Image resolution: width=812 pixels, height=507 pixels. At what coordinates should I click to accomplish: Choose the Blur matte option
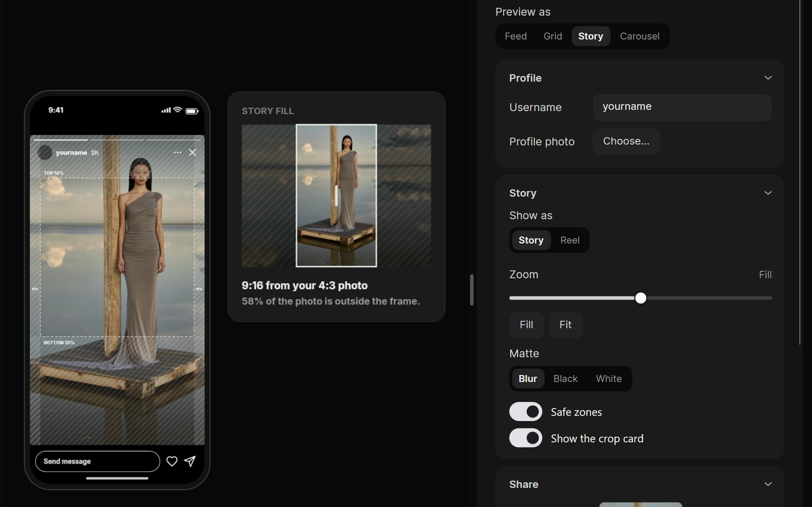pyautogui.click(x=528, y=379)
